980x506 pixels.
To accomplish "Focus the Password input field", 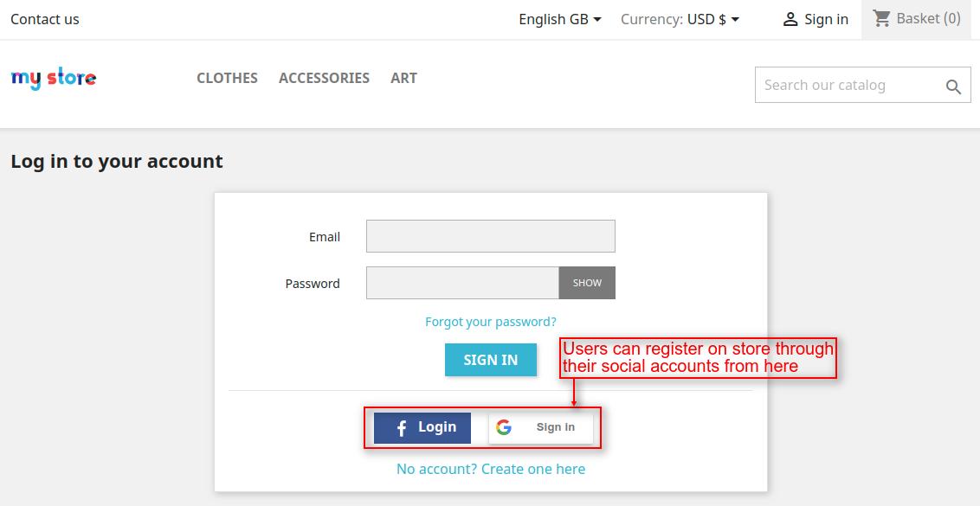I will click(x=462, y=283).
